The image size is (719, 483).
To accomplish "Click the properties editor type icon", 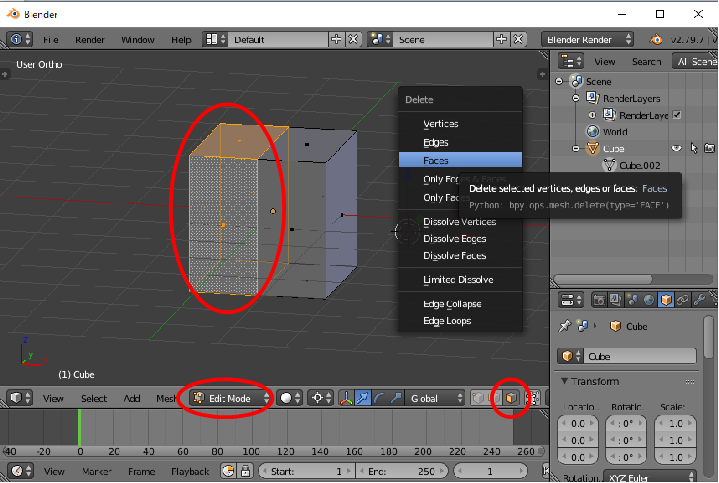I will [x=570, y=300].
